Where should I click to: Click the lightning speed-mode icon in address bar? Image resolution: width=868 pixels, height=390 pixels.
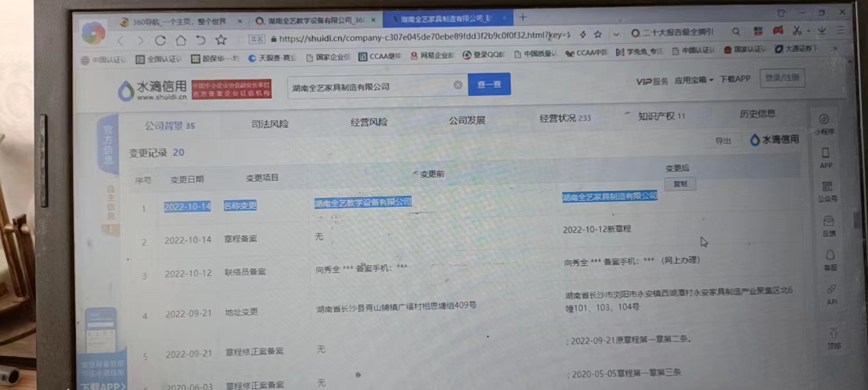click(583, 34)
